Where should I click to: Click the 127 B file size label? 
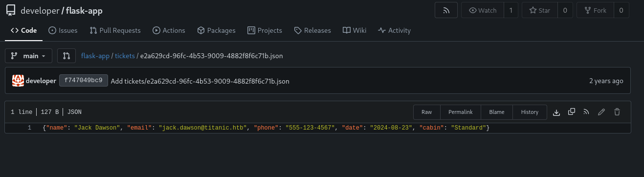coord(49,112)
